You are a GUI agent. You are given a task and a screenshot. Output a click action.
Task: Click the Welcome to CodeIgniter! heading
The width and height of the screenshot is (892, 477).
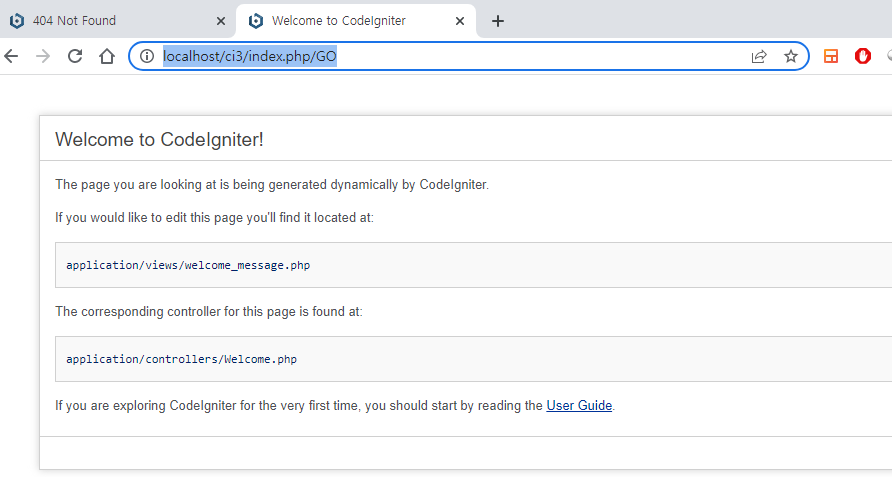click(x=159, y=139)
